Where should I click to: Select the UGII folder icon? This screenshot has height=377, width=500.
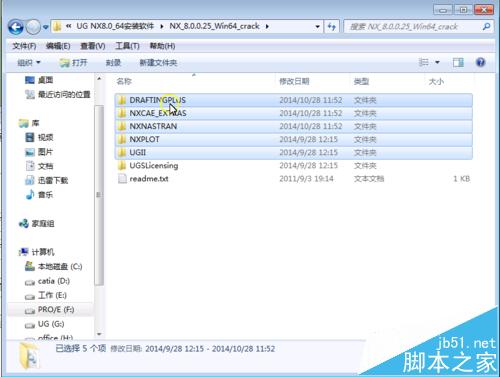[x=122, y=153]
